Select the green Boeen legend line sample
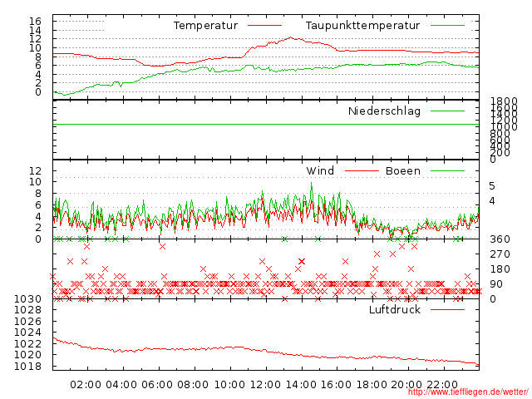This screenshot has width=532, height=399. click(x=447, y=170)
